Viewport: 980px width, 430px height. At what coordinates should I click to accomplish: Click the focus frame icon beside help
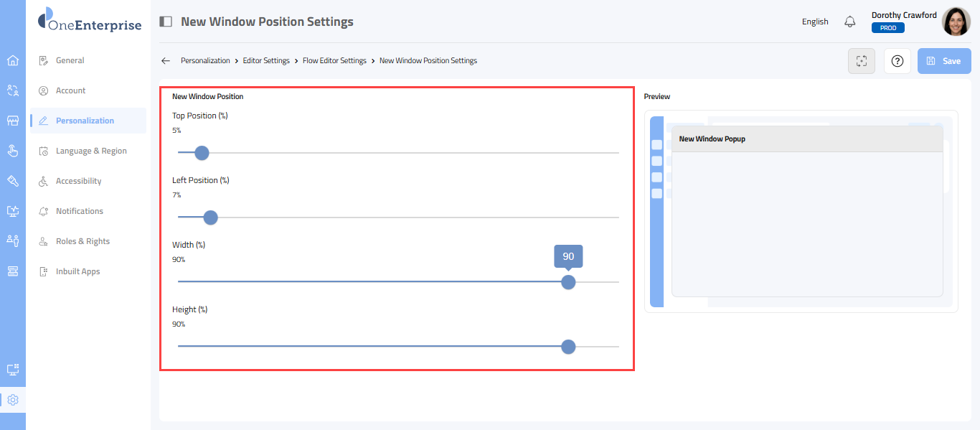coord(862,61)
